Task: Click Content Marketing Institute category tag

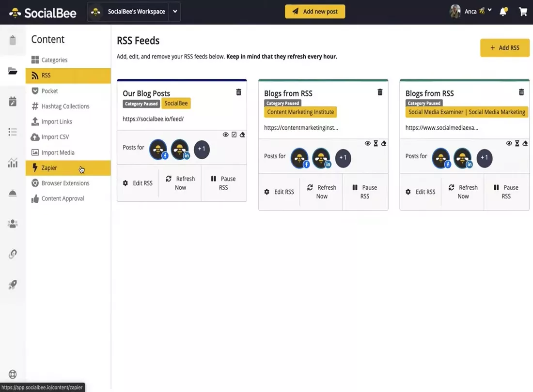Action: click(x=300, y=112)
